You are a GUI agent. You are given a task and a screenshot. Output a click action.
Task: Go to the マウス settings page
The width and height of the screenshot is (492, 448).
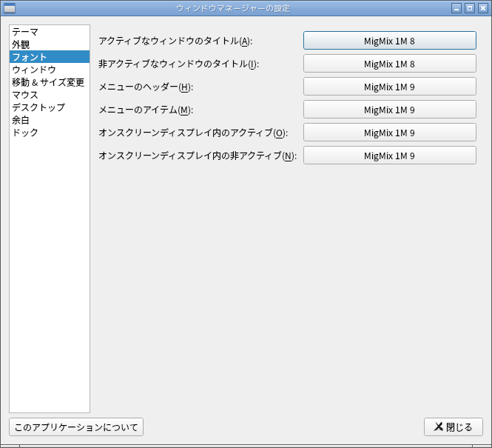(50, 95)
